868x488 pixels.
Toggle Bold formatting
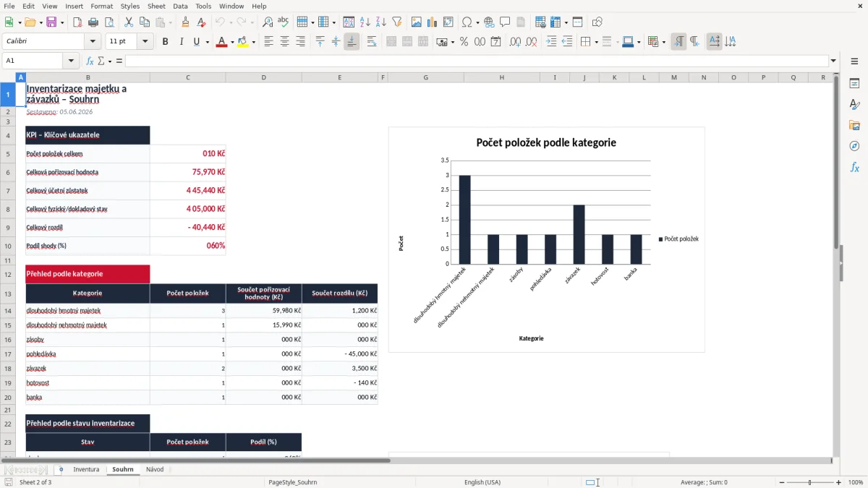tap(166, 42)
